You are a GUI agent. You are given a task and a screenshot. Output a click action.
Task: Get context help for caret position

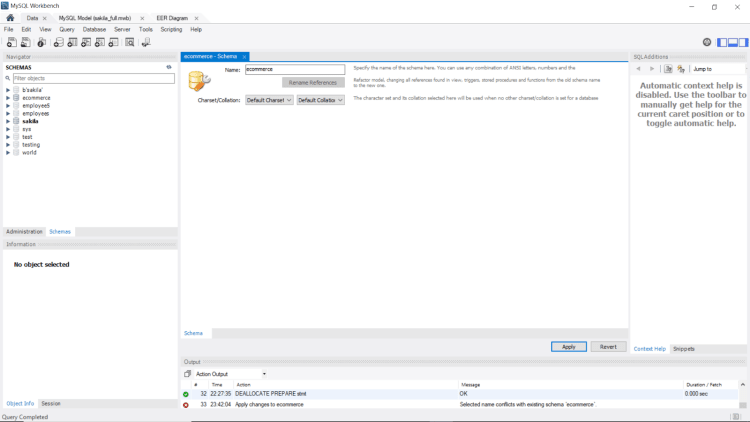(x=668, y=69)
